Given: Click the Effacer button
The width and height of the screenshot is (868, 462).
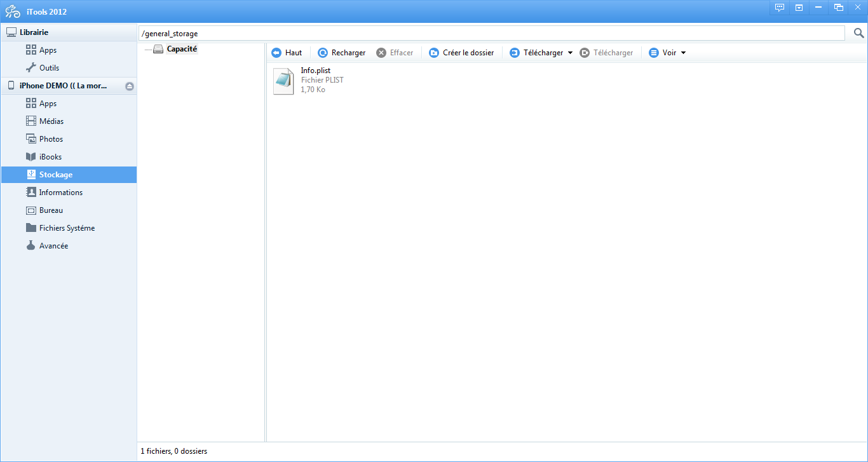Looking at the screenshot, I should pos(395,53).
